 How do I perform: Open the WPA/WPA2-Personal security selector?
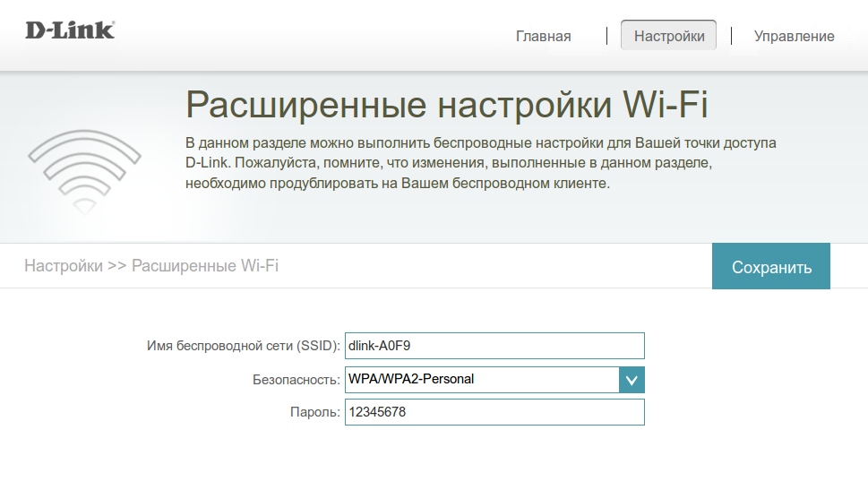(482, 380)
